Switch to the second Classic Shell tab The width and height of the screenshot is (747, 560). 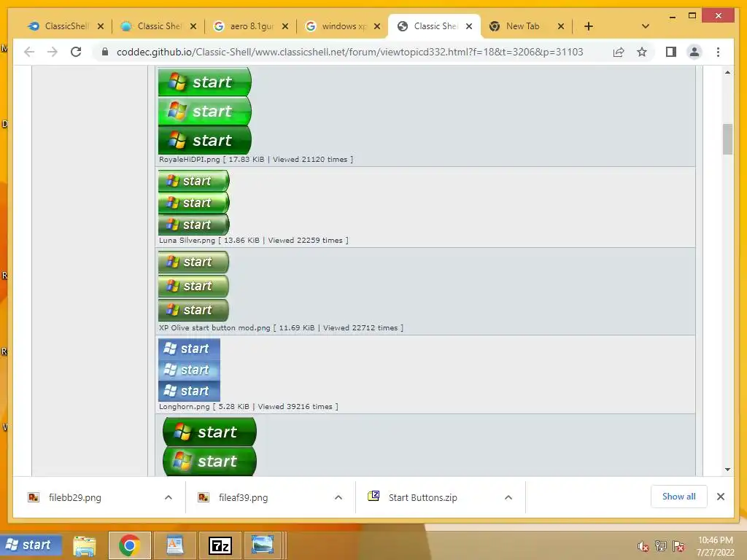[152, 26]
